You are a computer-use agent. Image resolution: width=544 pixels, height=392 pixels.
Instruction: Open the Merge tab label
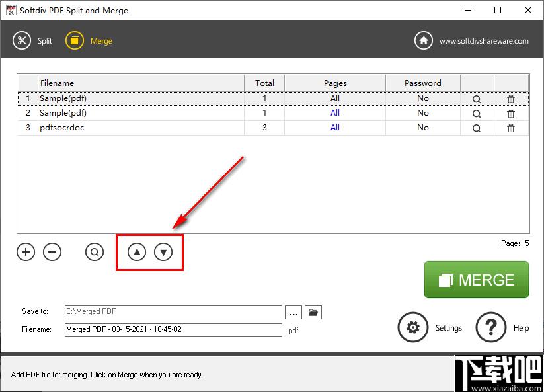click(x=101, y=41)
